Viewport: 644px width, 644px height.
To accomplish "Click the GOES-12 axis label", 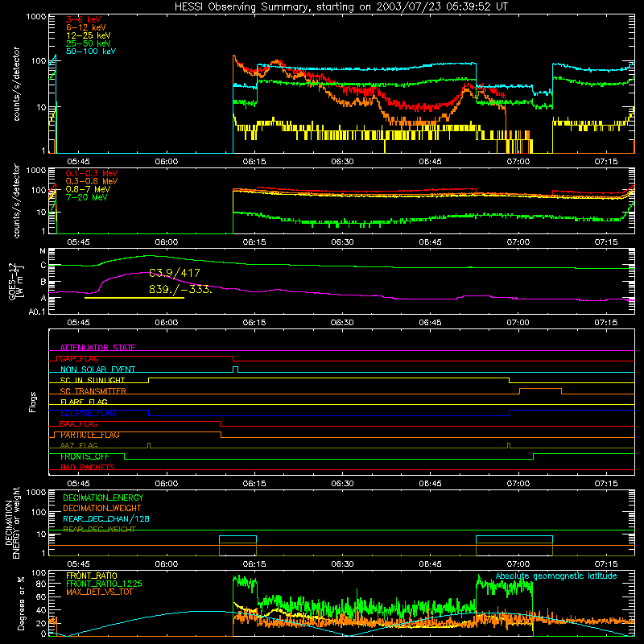I will pyautogui.click(x=16, y=282).
